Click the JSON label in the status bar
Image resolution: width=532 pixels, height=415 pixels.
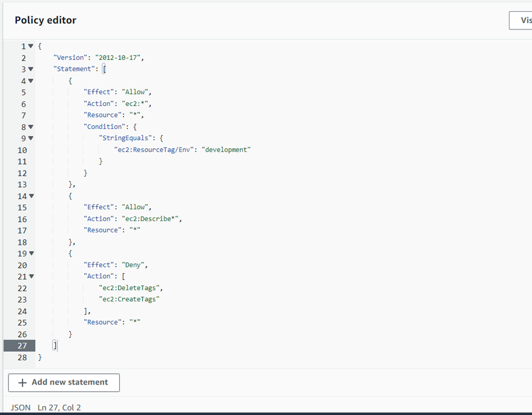[x=20, y=407]
